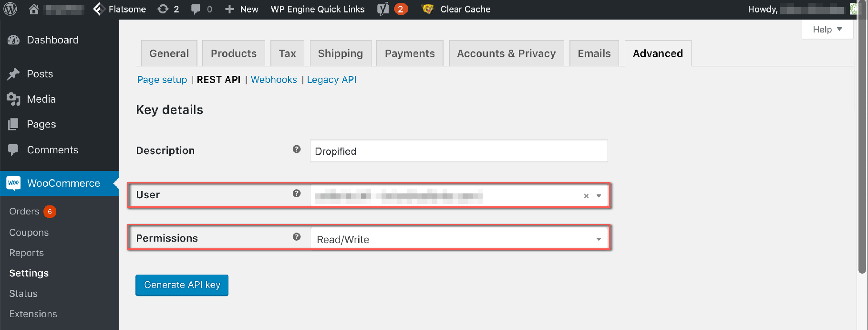Image resolution: width=868 pixels, height=330 pixels.
Task: Open WooCommerce Orders submenu
Action: click(x=24, y=212)
